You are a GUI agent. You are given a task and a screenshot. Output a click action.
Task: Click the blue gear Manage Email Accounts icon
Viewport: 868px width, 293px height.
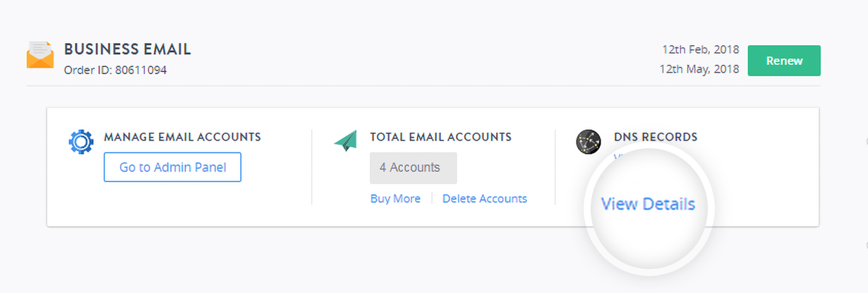pos(81,142)
